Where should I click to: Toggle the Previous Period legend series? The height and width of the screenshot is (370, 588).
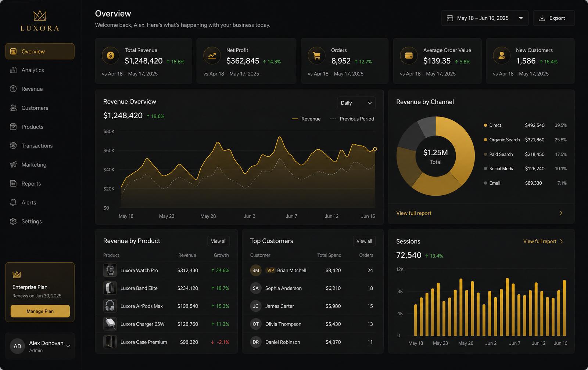[x=352, y=119]
